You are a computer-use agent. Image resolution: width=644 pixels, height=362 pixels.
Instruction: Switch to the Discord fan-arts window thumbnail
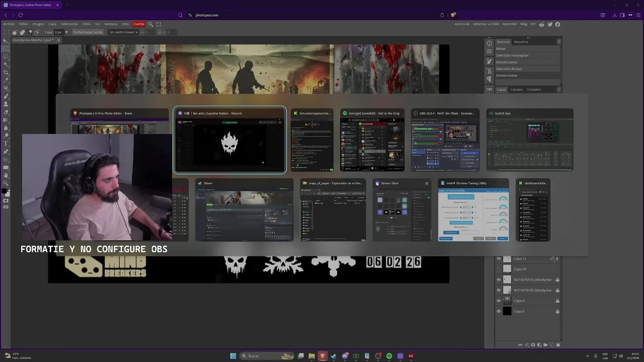point(230,140)
